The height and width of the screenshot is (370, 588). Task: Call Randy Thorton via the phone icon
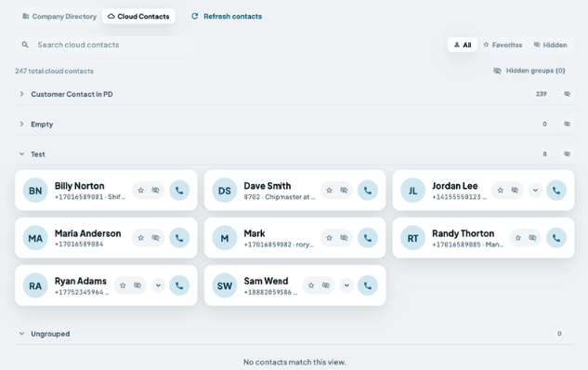(x=556, y=238)
